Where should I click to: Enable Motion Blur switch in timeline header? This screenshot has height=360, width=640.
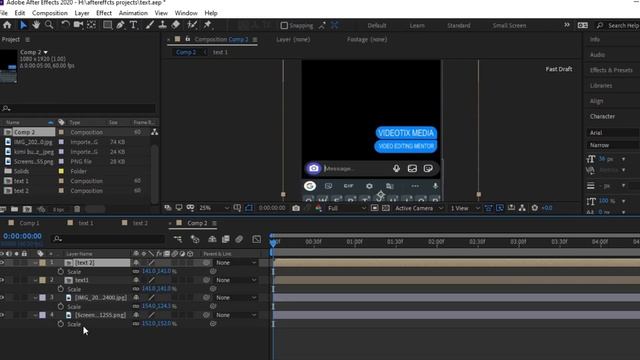click(x=239, y=239)
